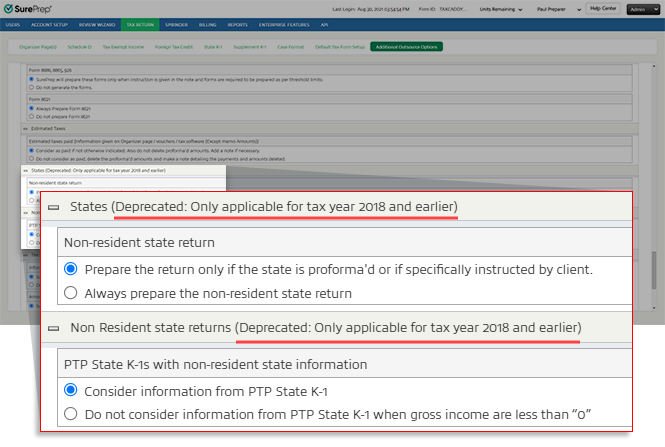Open the API menu

point(324,25)
